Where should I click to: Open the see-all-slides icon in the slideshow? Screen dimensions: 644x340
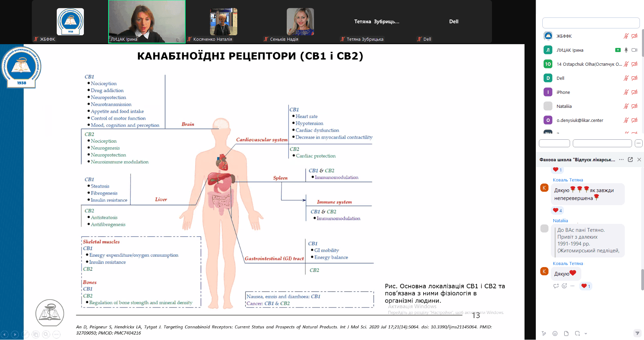coord(36,335)
